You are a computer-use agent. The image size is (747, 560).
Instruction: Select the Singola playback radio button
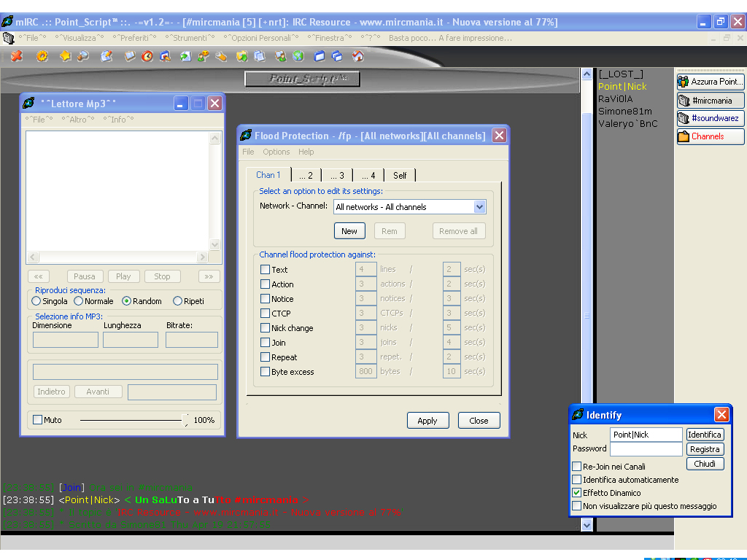[x=36, y=301]
